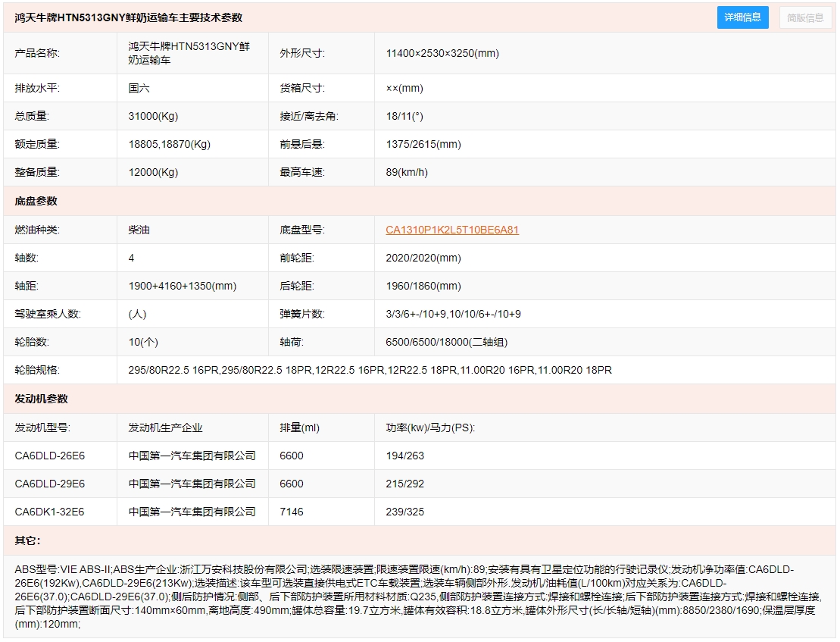Select the 轴荷 label
Viewport: 840px width, 642px height.
292,342
